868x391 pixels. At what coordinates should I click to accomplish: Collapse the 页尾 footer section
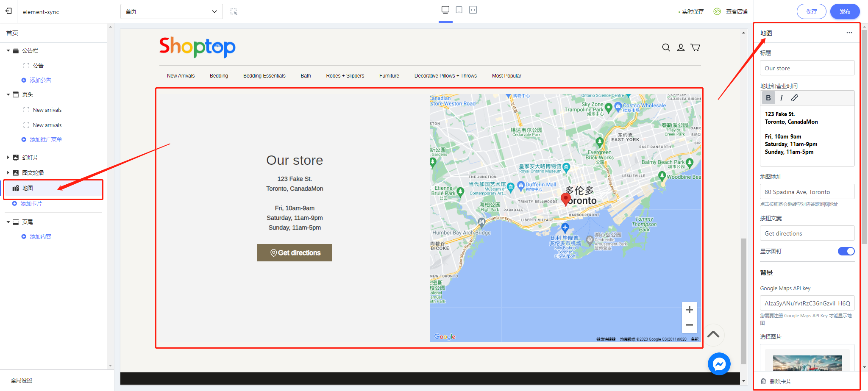point(8,222)
